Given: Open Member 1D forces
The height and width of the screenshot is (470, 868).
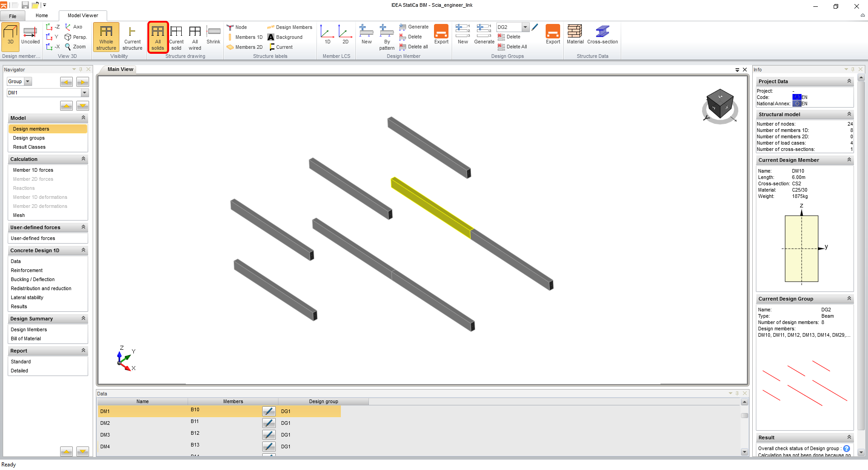Looking at the screenshot, I should coord(33,170).
